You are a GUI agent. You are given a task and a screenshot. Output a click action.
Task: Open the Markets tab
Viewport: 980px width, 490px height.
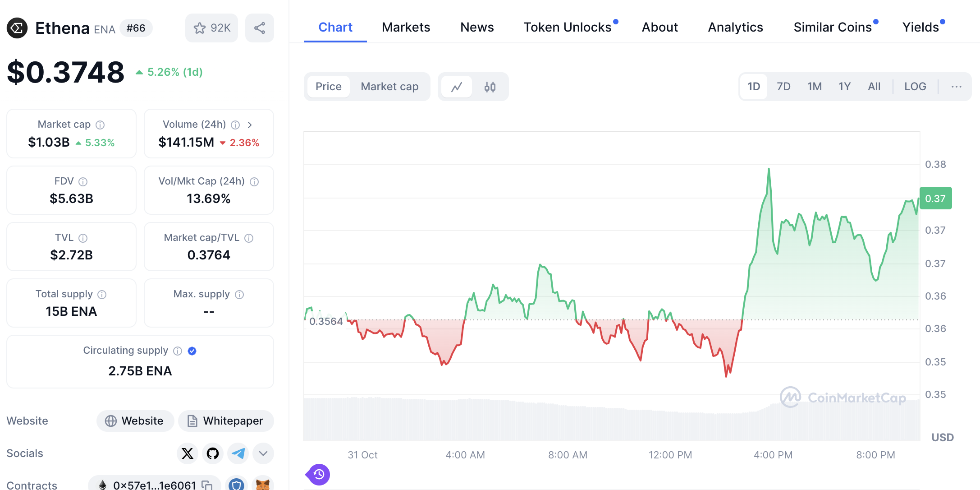click(406, 27)
